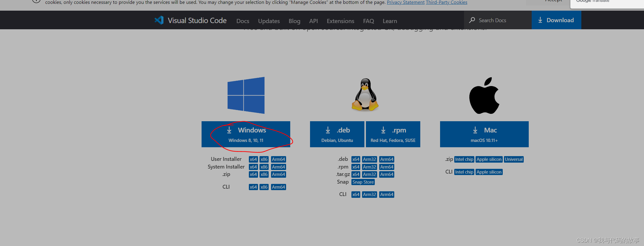The height and width of the screenshot is (246, 644).
Task: Download the .deb package for Debian, Ubuntu
Action: (x=337, y=134)
